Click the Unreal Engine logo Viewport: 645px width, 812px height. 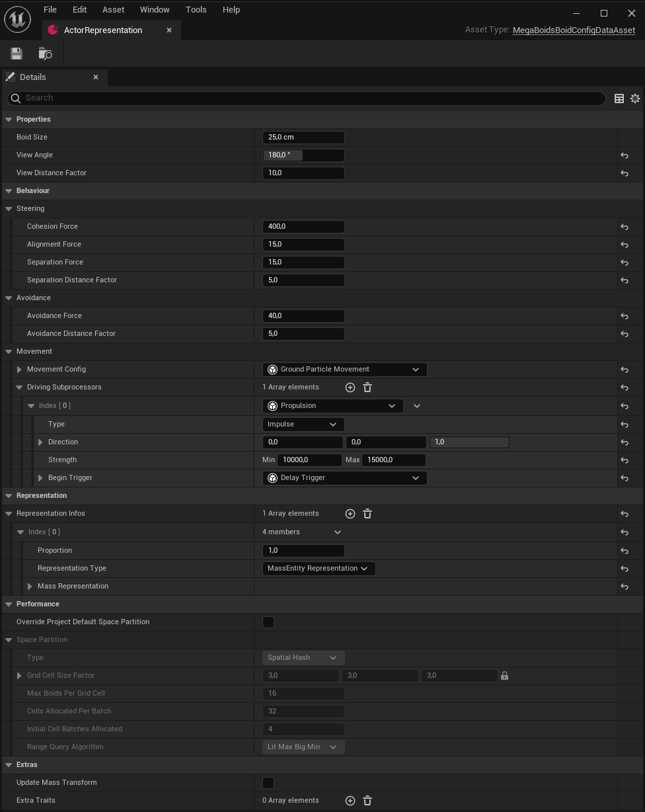(17, 19)
